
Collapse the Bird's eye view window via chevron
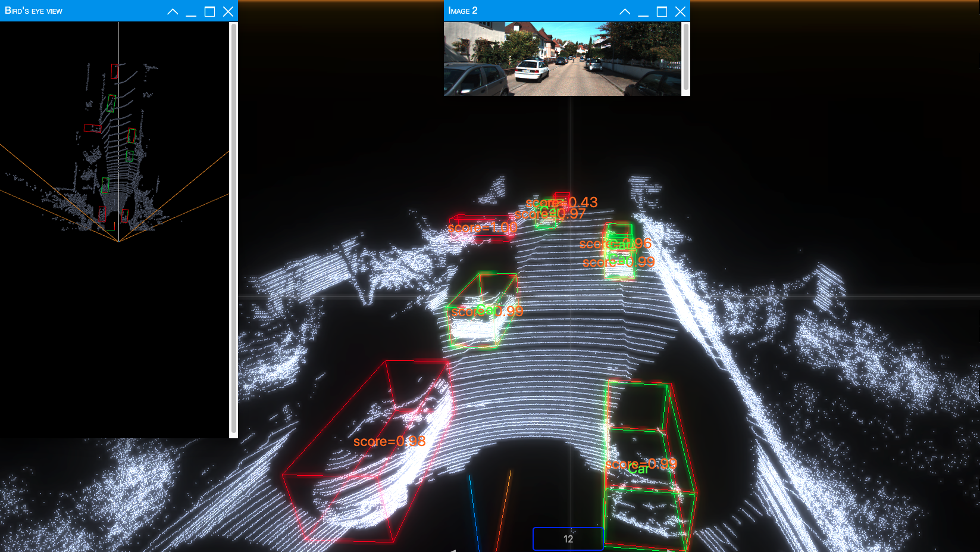[x=172, y=11]
